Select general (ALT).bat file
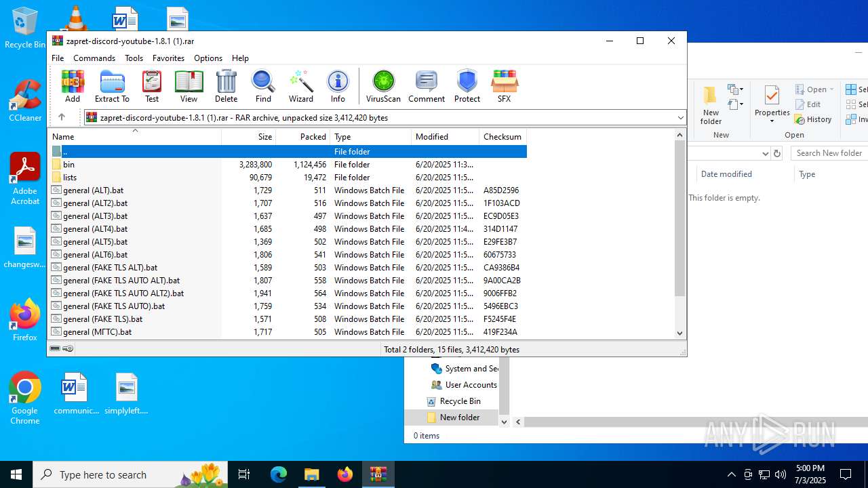Image resolution: width=868 pixels, height=488 pixels. [x=288, y=190]
